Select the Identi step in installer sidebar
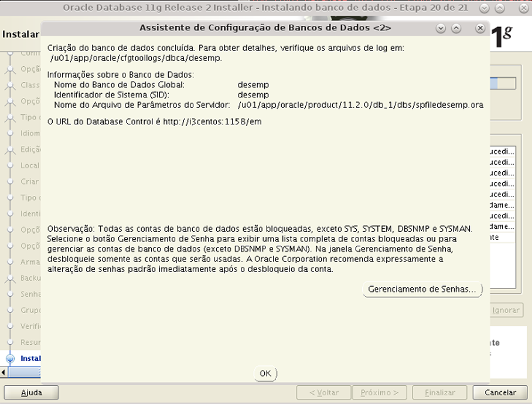This screenshot has width=532, height=404. (30, 213)
